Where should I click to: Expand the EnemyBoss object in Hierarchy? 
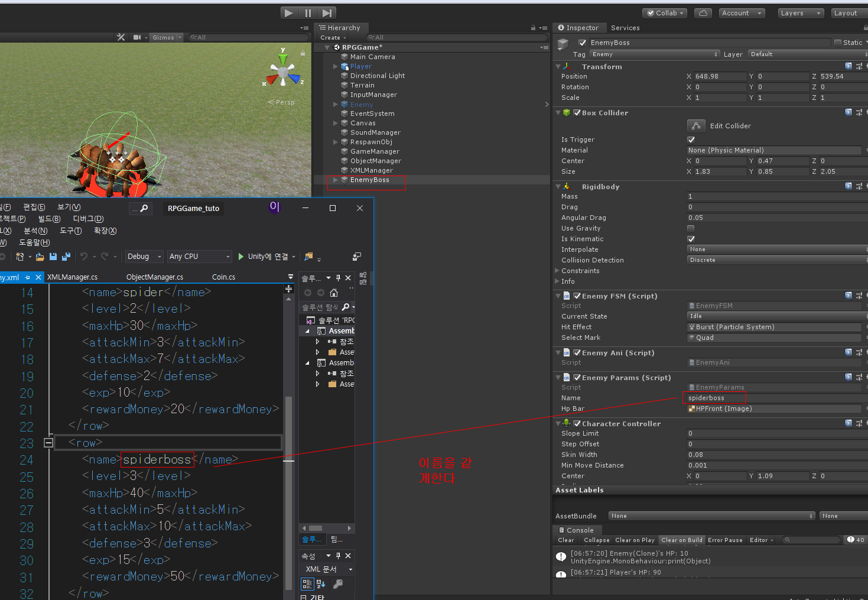coord(336,180)
